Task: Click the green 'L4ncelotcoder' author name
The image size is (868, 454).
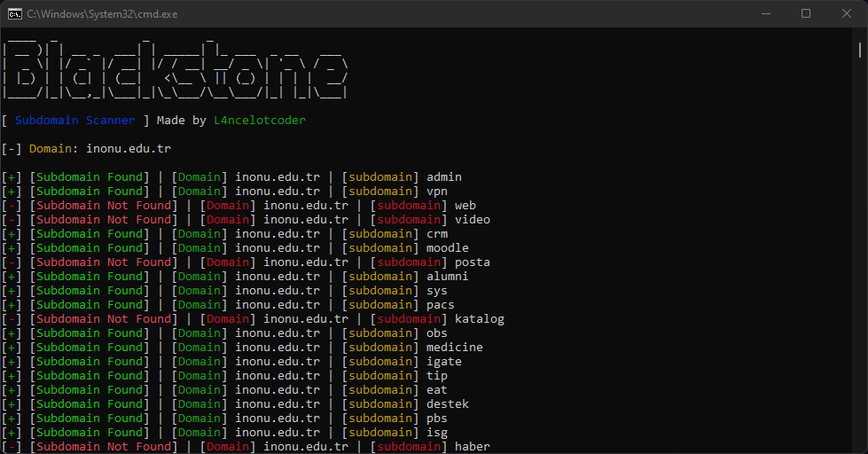Action: pyautogui.click(x=260, y=120)
